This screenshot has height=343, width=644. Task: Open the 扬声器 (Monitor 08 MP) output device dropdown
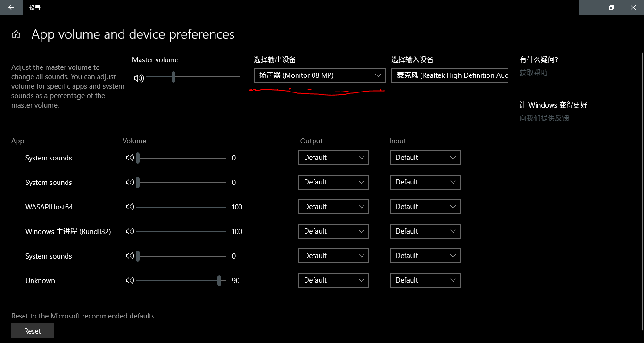point(319,75)
